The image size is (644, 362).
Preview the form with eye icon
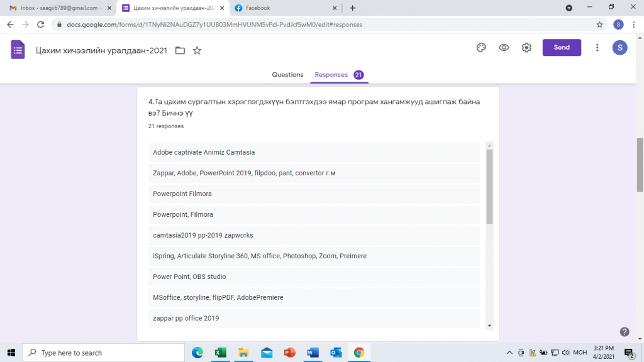click(504, 48)
